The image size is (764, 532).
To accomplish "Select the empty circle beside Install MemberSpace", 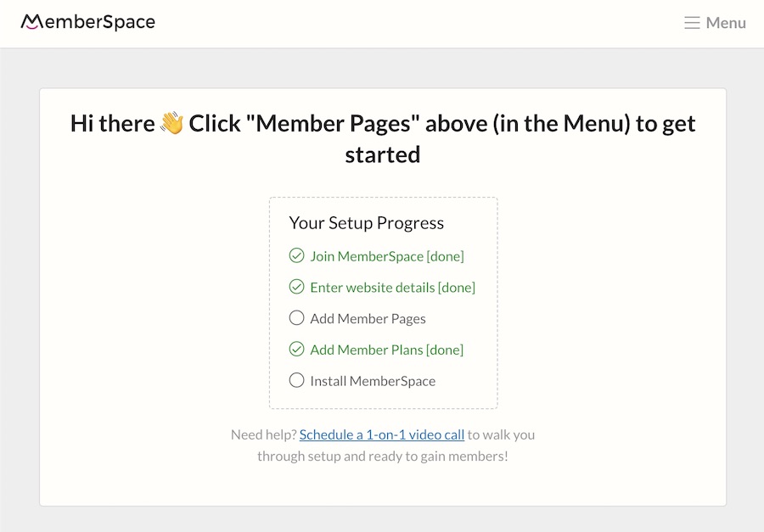I will coord(297,380).
